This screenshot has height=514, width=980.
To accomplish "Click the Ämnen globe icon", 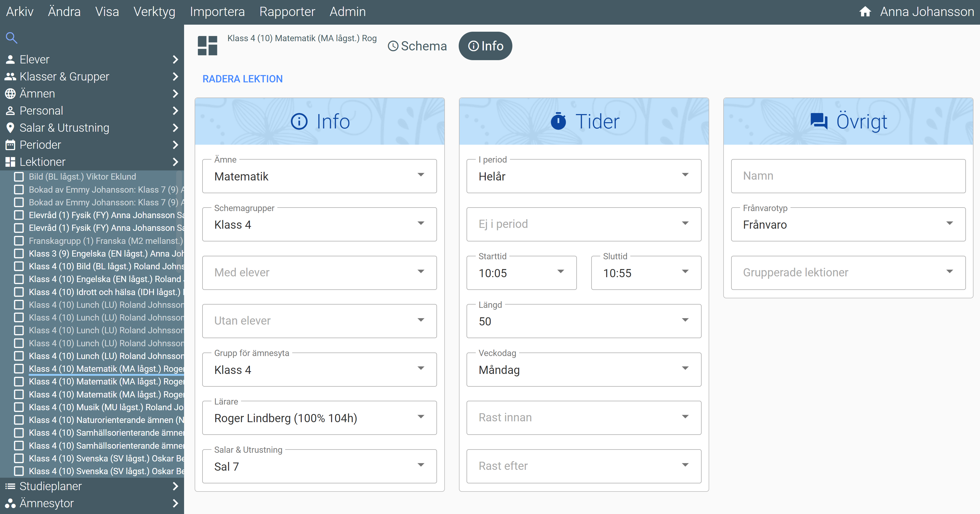I will (x=10, y=93).
